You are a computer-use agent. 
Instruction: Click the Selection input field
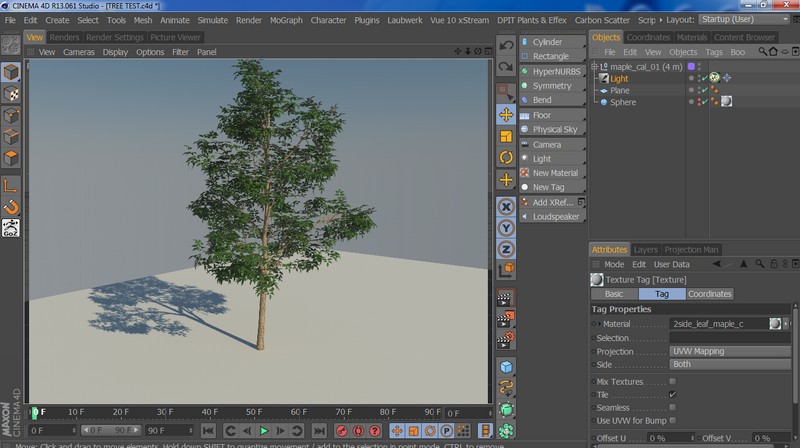click(730, 338)
